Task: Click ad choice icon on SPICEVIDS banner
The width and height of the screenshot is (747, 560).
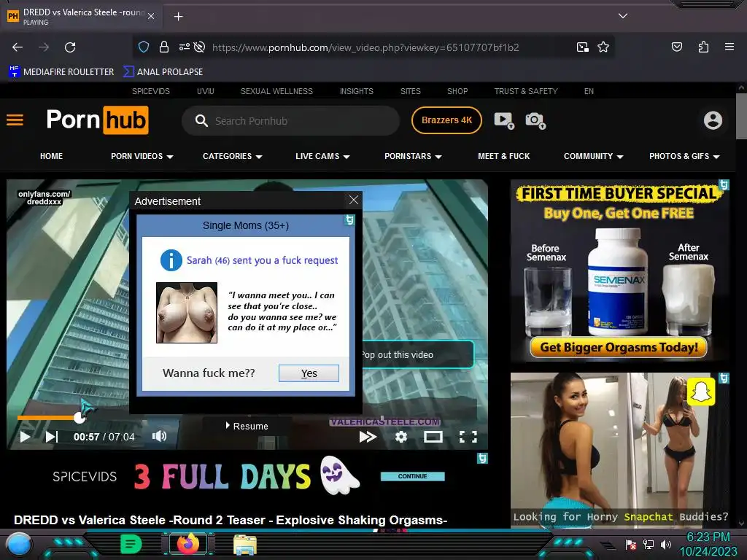Action: point(482,458)
